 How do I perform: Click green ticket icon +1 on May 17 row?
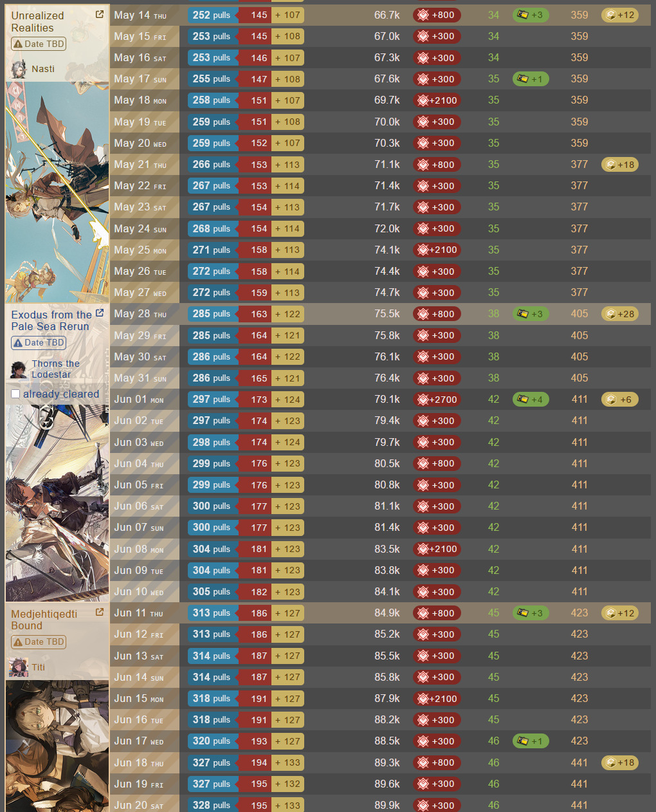[x=522, y=79]
